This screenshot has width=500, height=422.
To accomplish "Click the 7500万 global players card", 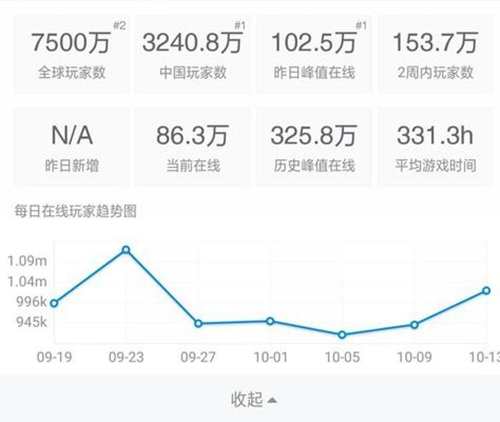I will pyautogui.click(x=72, y=54).
